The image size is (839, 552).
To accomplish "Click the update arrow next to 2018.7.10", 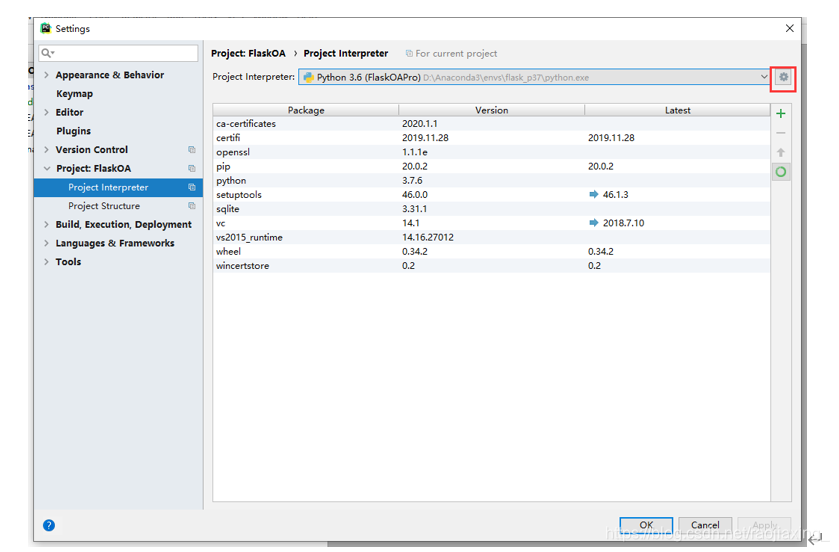I will [593, 223].
